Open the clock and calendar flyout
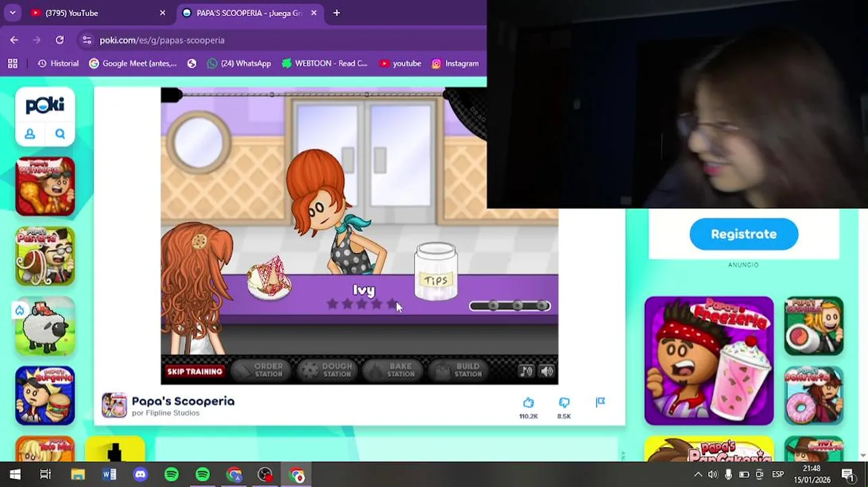The height and width of the screenshot is (487, 868). point(812,474)
